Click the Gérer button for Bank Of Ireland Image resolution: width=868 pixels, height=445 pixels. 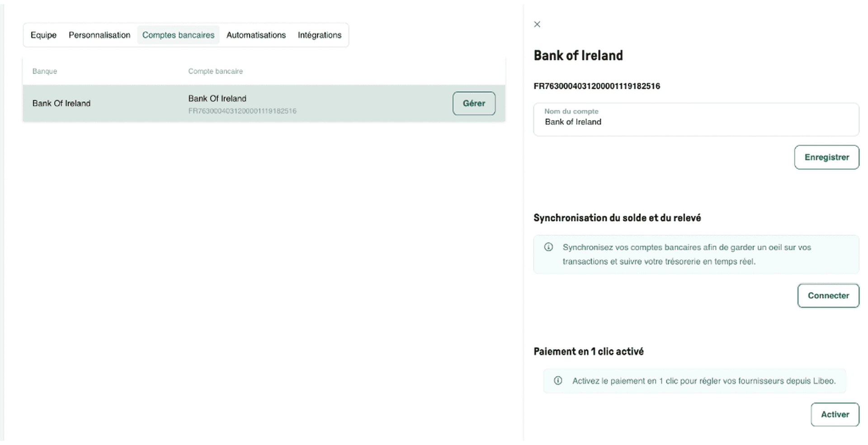coord(474,103)
